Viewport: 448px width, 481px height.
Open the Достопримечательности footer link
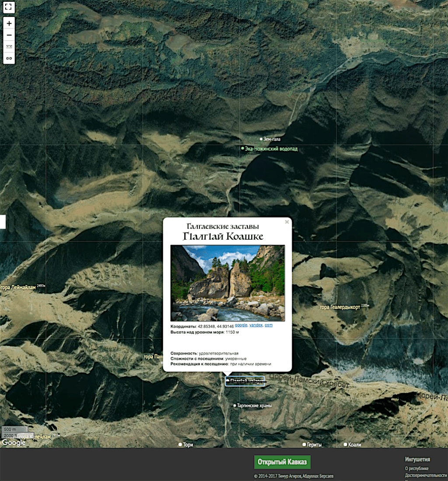point(426,475)
